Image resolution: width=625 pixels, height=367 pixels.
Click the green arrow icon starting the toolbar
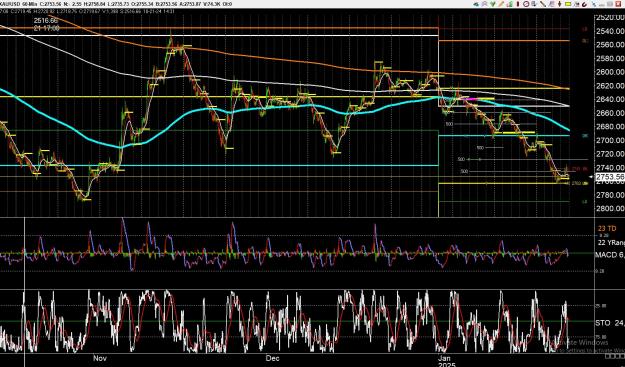coord(476,4)
